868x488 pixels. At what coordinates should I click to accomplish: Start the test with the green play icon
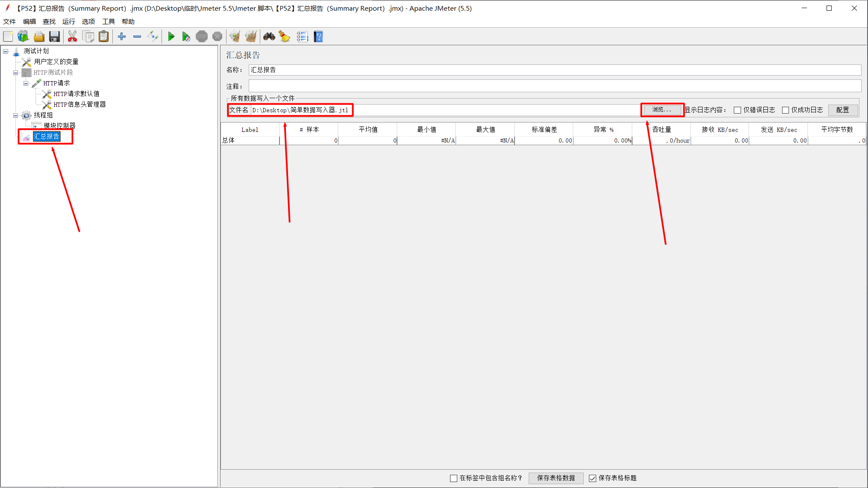(171, 37)
